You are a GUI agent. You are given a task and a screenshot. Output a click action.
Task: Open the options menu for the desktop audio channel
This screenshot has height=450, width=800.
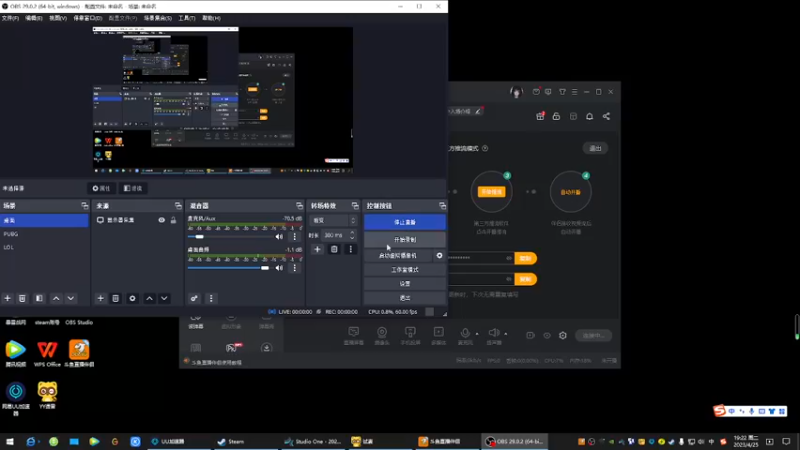pyautogui.click(x=294, y=268)
